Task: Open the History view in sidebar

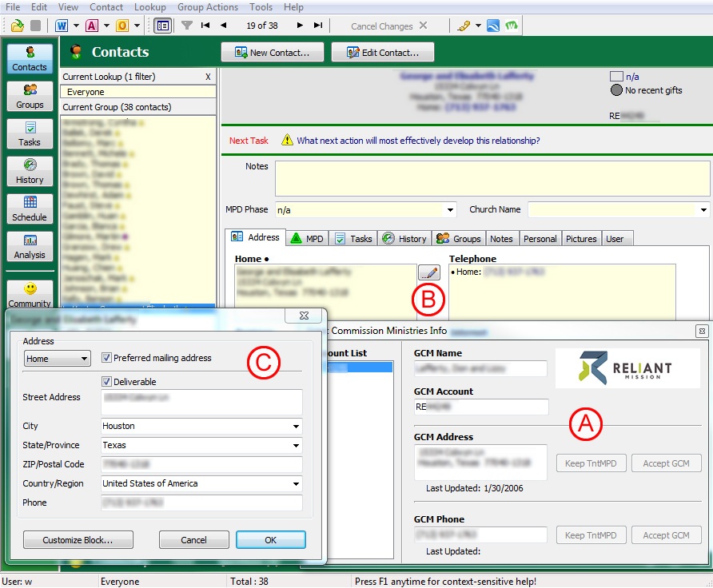Action: click(x=30, y=171)
